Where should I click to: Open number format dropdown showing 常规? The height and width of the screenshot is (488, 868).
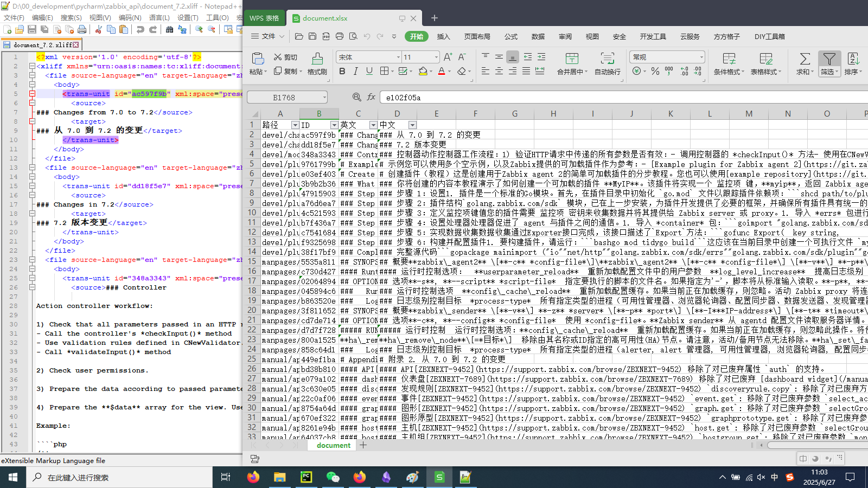tap(701, 57)
